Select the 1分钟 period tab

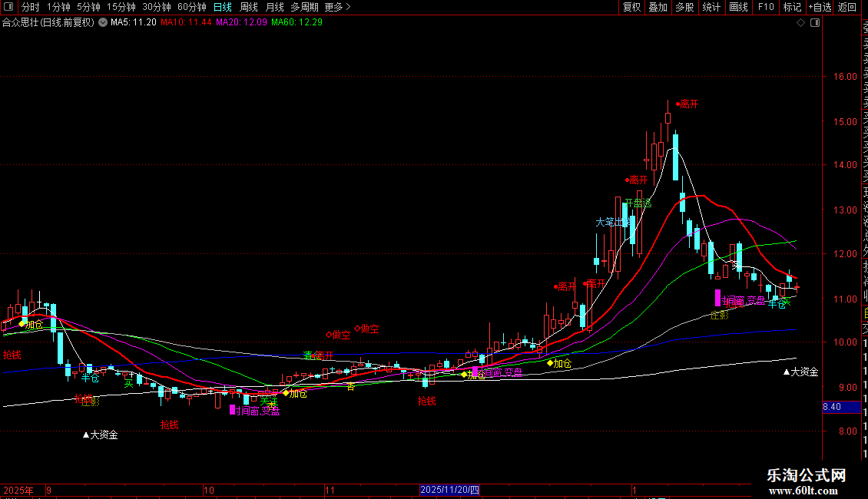[x=58, y=7]
